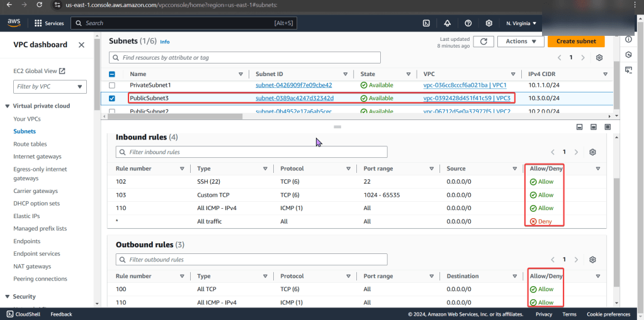Open inbound rules preferences gear
644x320 pixels.
pyautogui.click(x=592, y=152)
